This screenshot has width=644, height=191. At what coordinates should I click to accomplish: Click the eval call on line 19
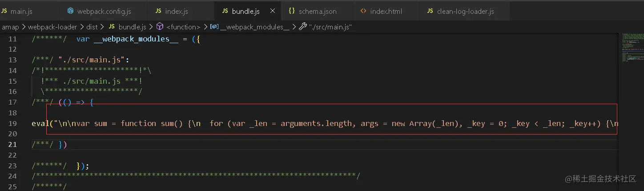click(x=40, y=123)
